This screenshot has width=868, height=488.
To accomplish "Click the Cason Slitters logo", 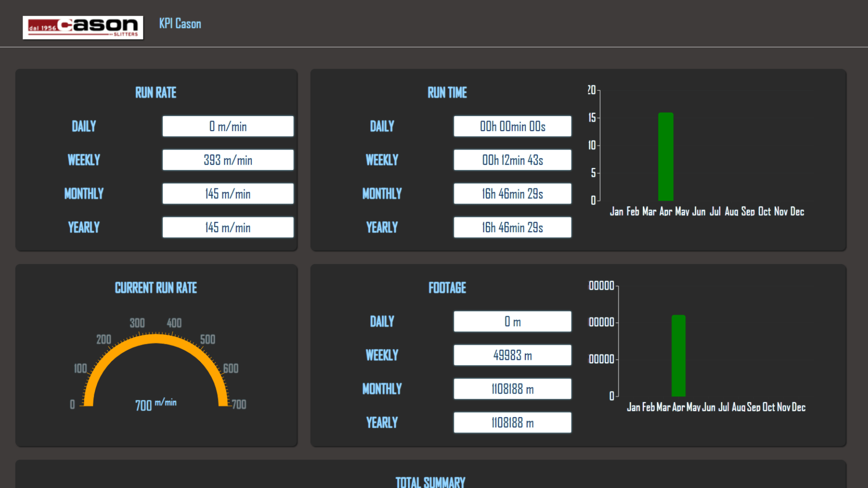I will coord(83,28).
